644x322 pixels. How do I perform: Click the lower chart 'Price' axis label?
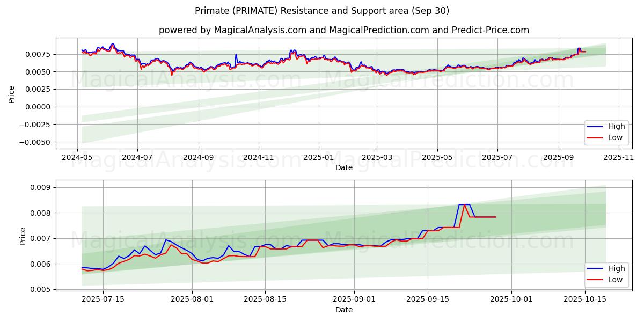pos(23,236)
